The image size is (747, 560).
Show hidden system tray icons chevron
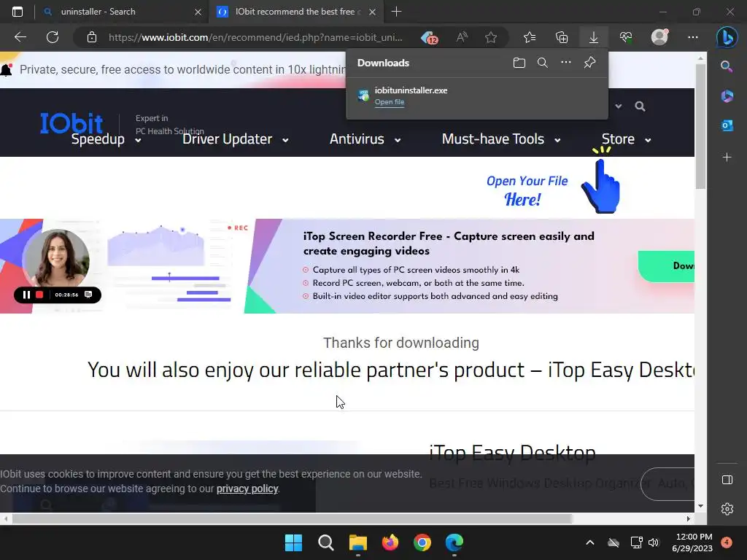589,542
